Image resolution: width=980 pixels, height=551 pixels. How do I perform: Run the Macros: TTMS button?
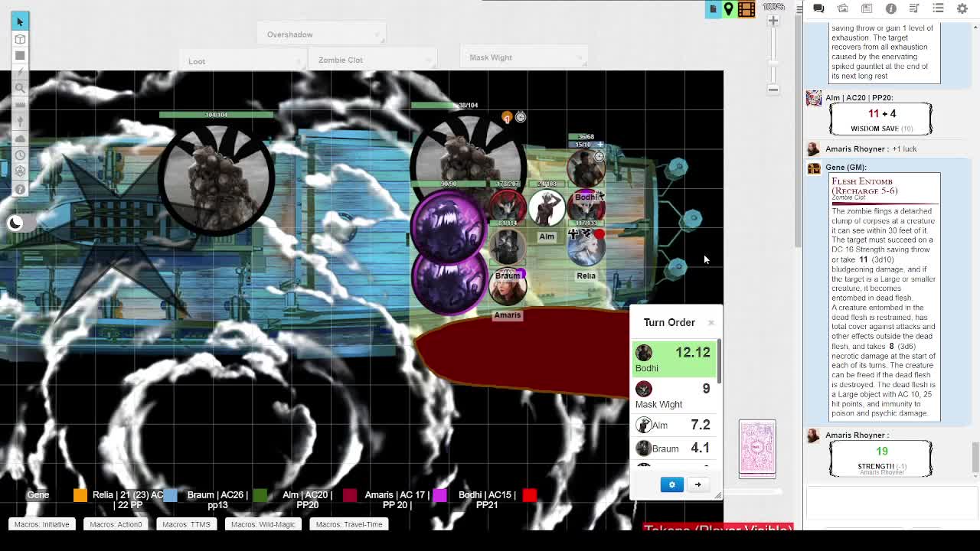pos(186,524)
